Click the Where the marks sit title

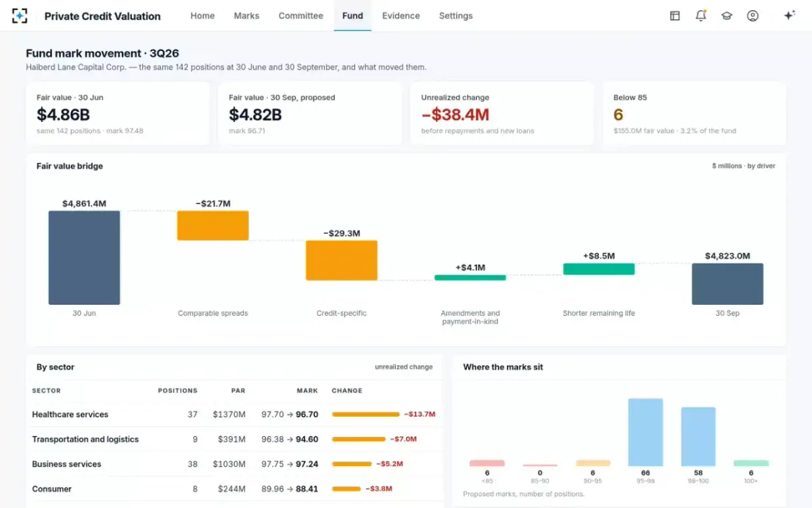tap(503, 367)
